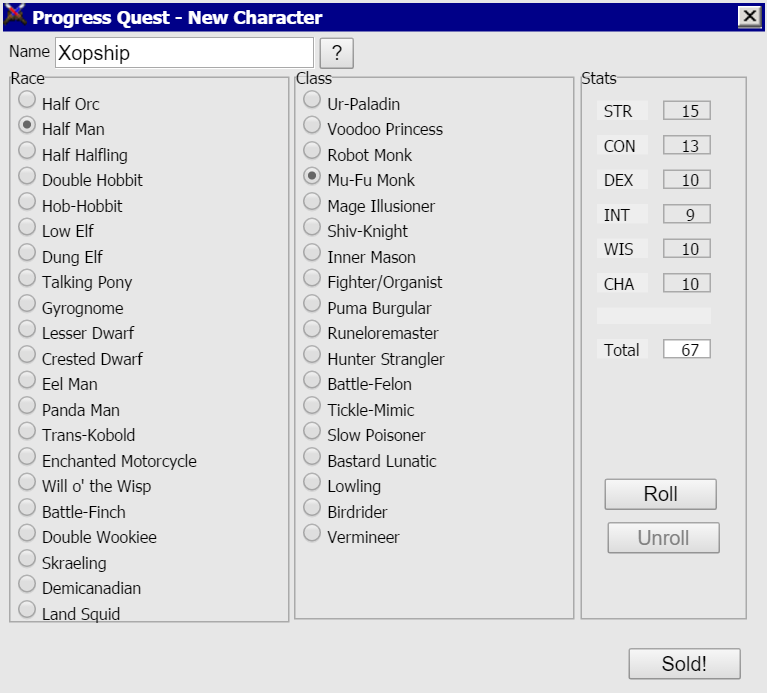Choose Slow Poisoner class

point(312,431)
